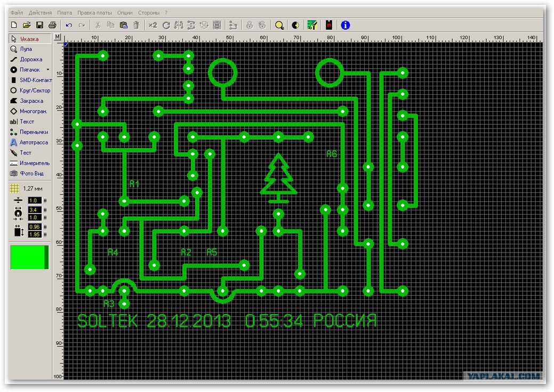Screen dimensions: 554x392
Task: Click the 28.12.2013 date text
Action: tap(189, 321)
